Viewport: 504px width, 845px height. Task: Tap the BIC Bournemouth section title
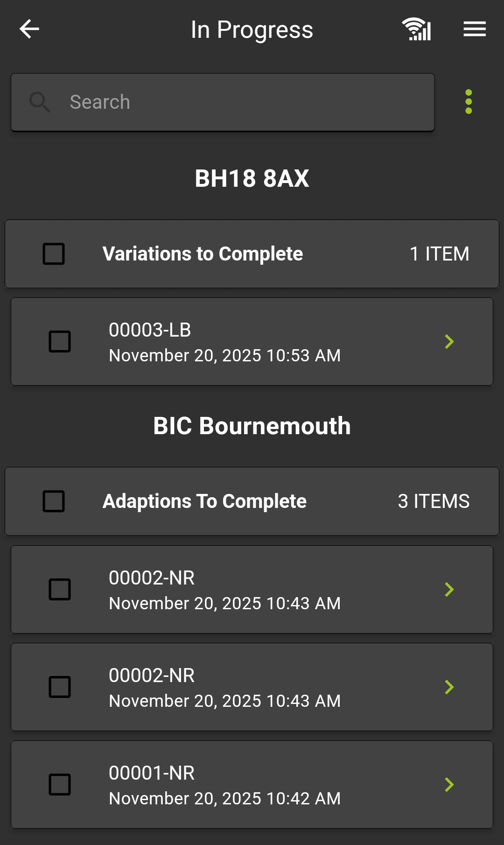[252, 426]
